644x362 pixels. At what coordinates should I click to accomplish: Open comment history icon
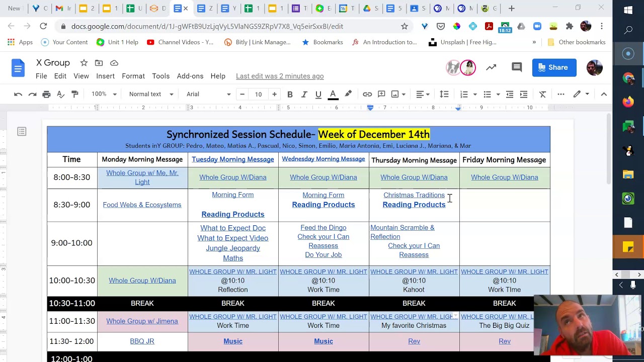(517, 67)
